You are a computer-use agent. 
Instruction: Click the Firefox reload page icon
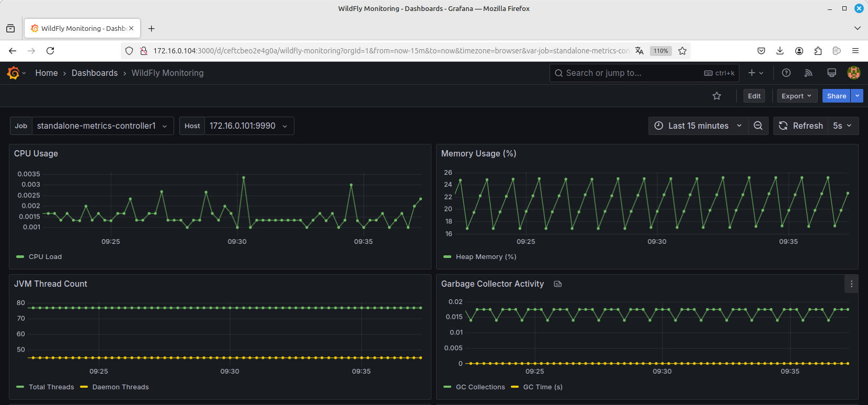[x=50, y=51]
